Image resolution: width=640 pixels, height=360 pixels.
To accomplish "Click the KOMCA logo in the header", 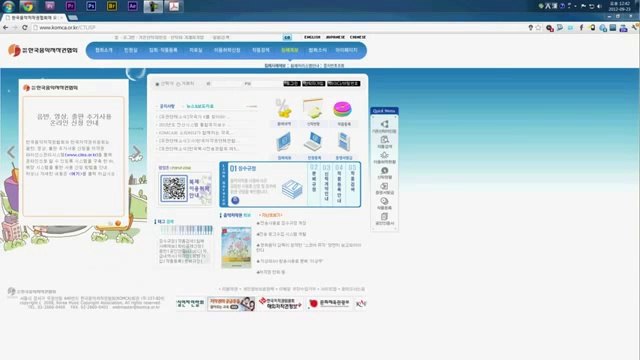I will pyautogui.click(x=42, y=50).
